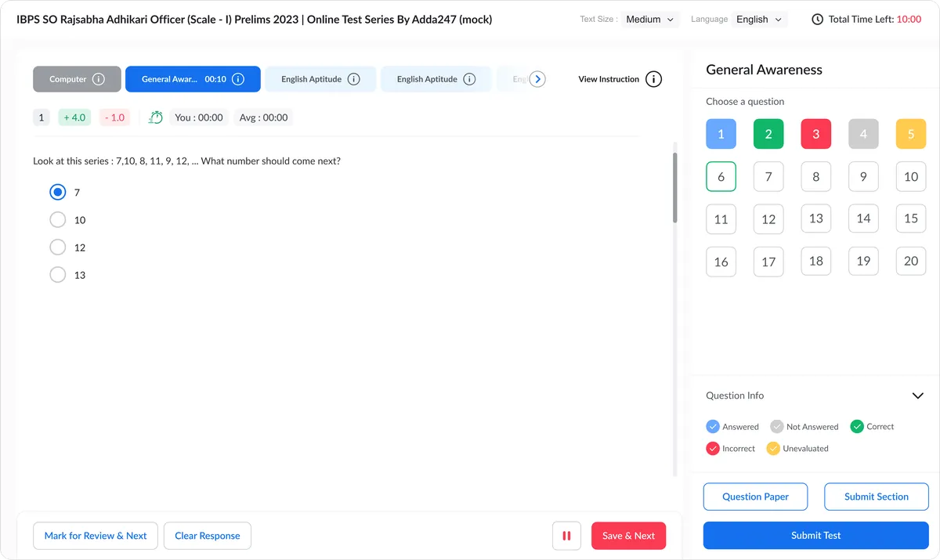Click the Clear Response button
This screenshot has height=560, width=940.
pyautogui.click(x=208, y=536)
